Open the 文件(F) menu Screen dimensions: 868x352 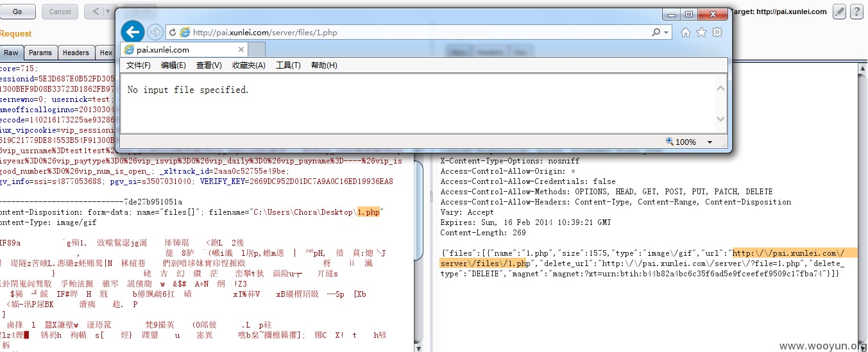tap(139, 65)
